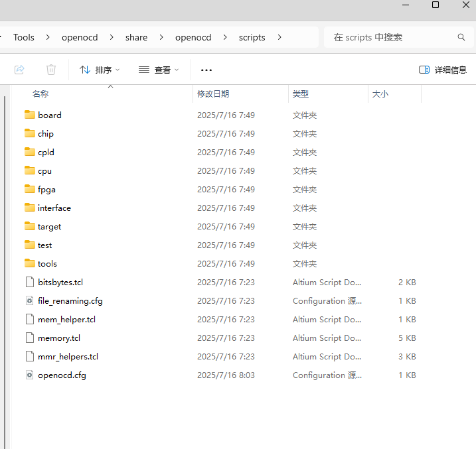Maximize the File Explorer window
Screen dimensions: 476x449
[436, 5]
